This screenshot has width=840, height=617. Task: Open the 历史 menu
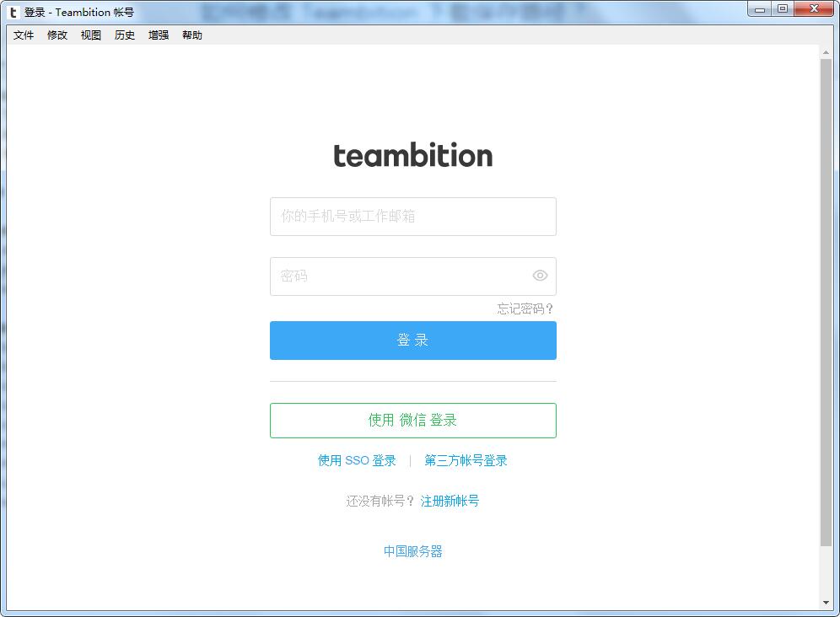click(x=125, y=35)
